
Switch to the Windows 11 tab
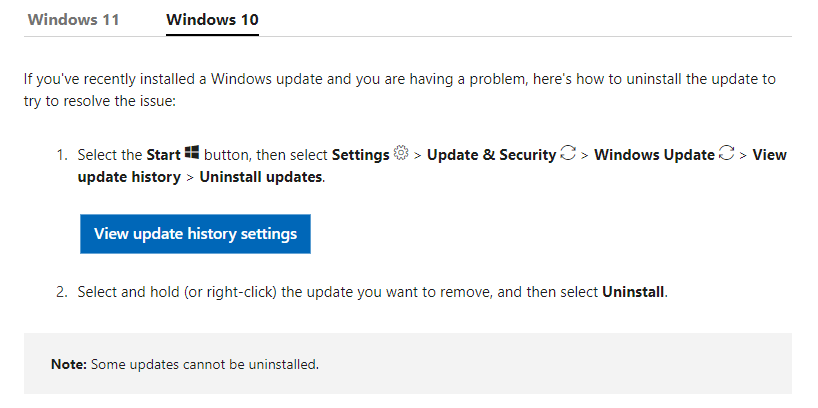[74, 20]
